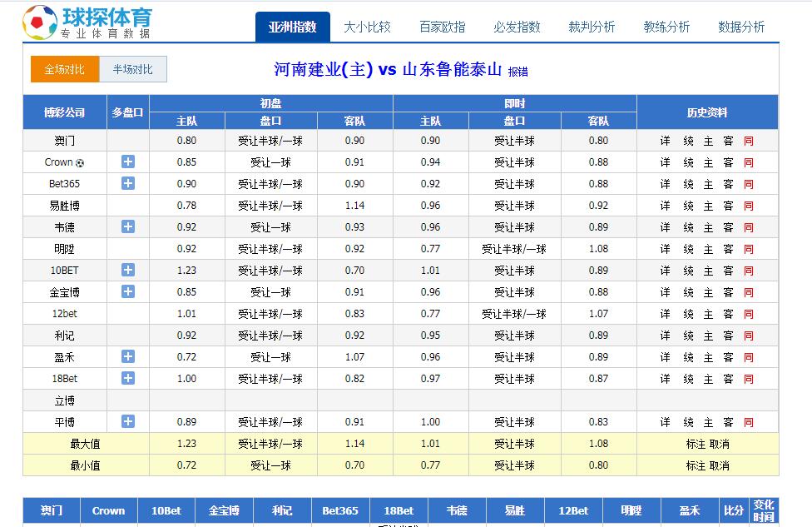
Task: Click red 同 link for 18Bet row
Action: tap(748, 380)
